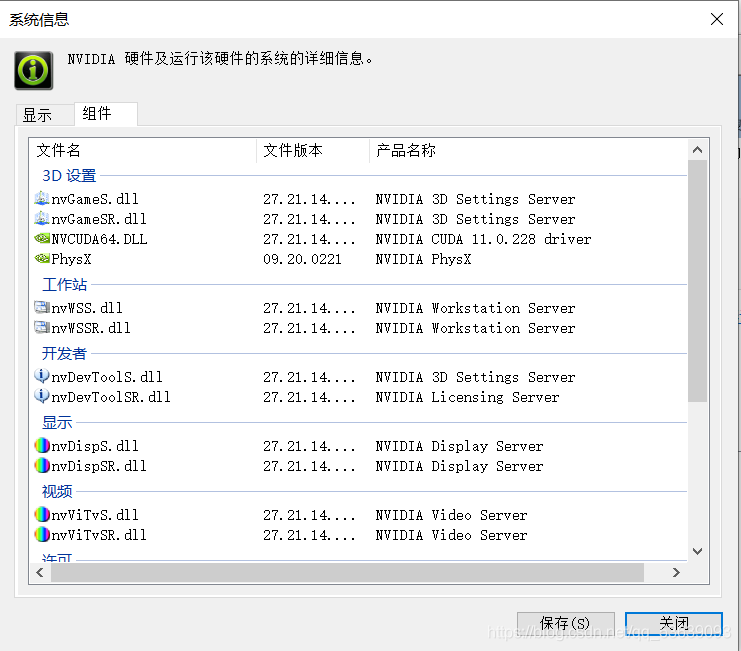This screenshot has width=741, height=651.
Task: Click the vertical scrollbar up arrow
Action: [697, 150]
